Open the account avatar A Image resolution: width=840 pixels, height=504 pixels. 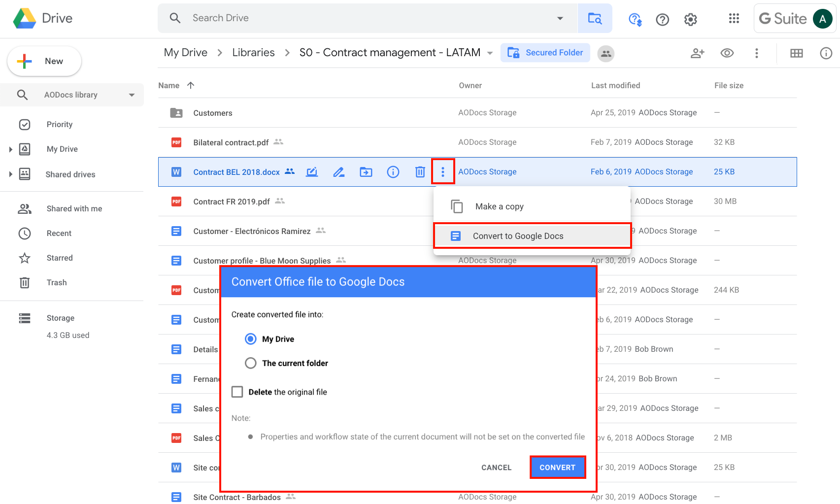click(x=822, y=19)
